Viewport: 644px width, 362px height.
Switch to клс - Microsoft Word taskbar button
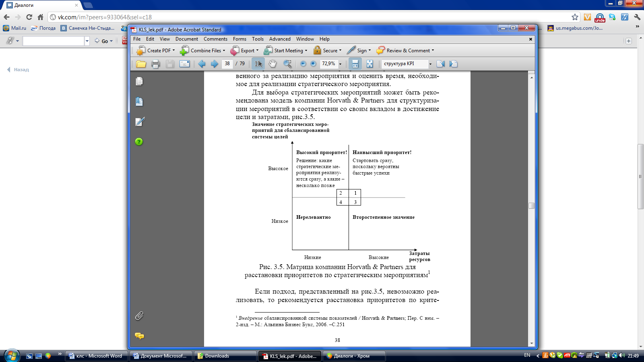coord(97,356)
